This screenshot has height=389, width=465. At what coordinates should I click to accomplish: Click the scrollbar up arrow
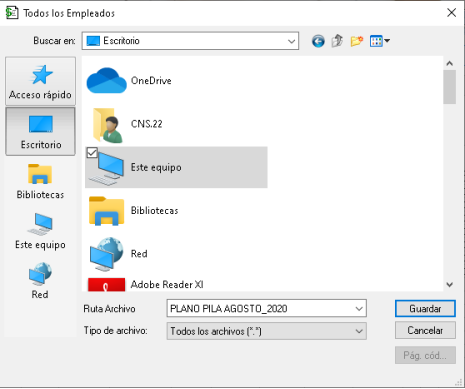450,63
